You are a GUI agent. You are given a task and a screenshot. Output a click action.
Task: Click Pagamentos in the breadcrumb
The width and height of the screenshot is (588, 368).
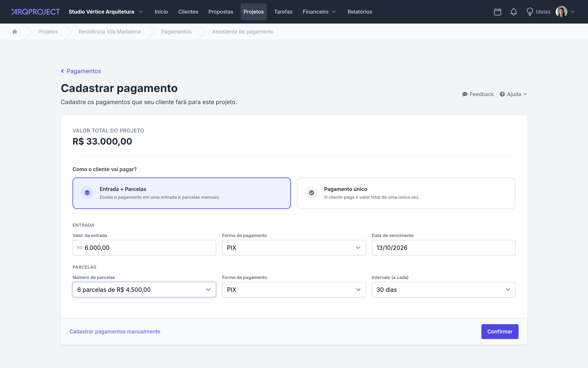click(x=176, y=32)
